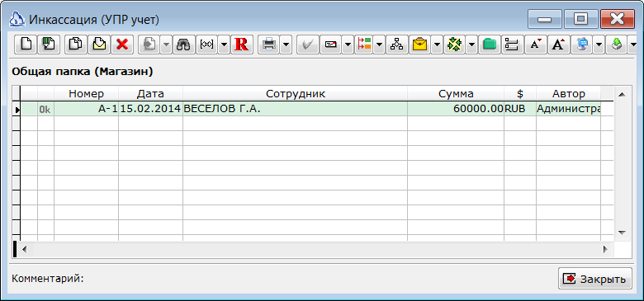Increase font size with large A

click(x=559, y=45)
